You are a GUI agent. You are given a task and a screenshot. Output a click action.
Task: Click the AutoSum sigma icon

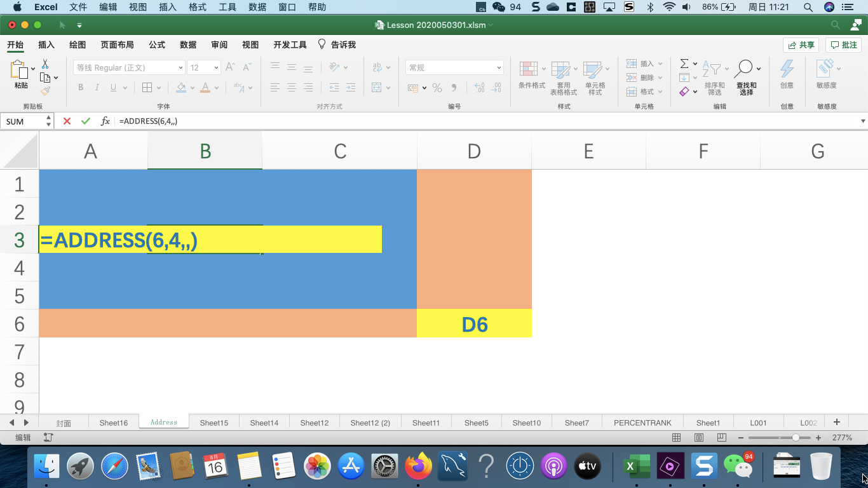click(684, 64)
